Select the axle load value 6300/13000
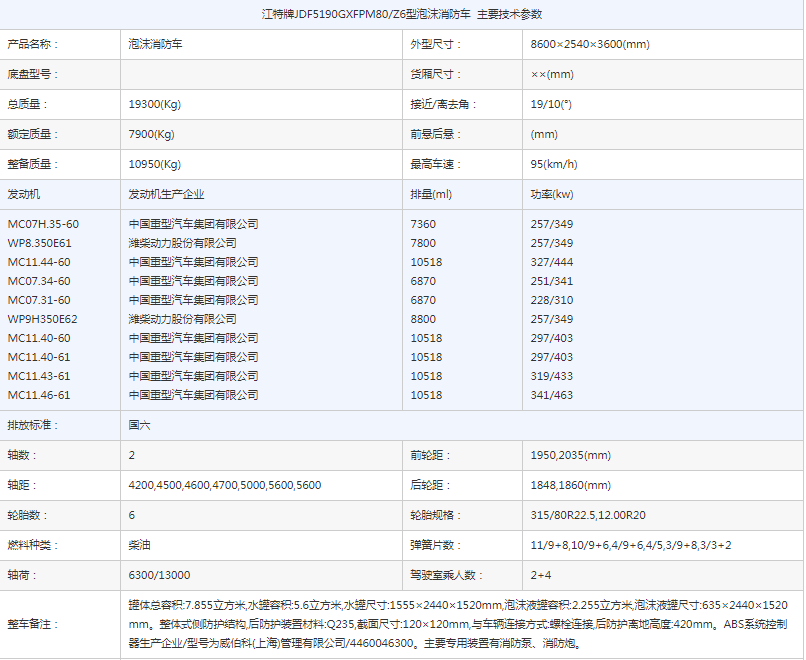This screenshot has width=806, height=660. click(x=159, y=575)
